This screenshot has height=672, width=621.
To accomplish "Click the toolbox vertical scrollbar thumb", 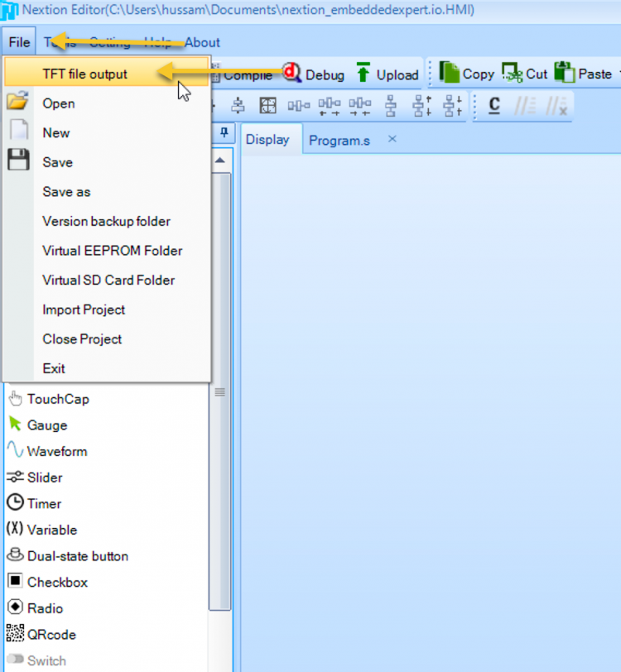I will click(219, 497).
